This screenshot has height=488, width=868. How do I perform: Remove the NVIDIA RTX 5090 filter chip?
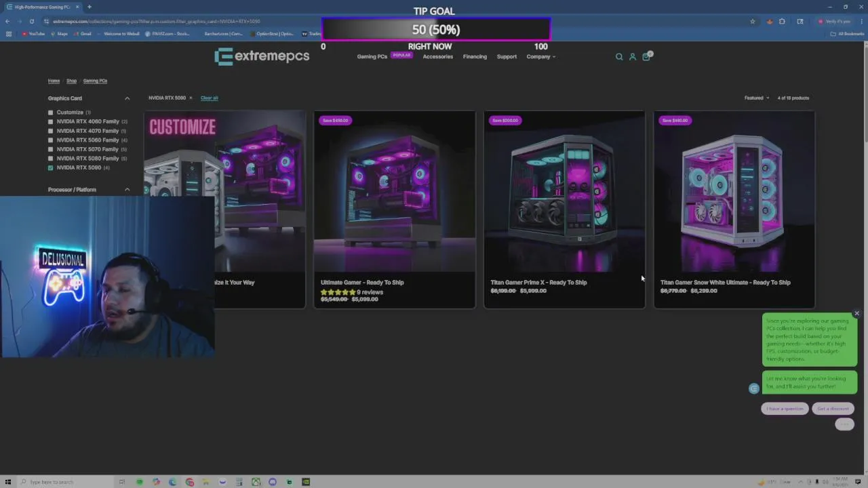pos(191,98)
